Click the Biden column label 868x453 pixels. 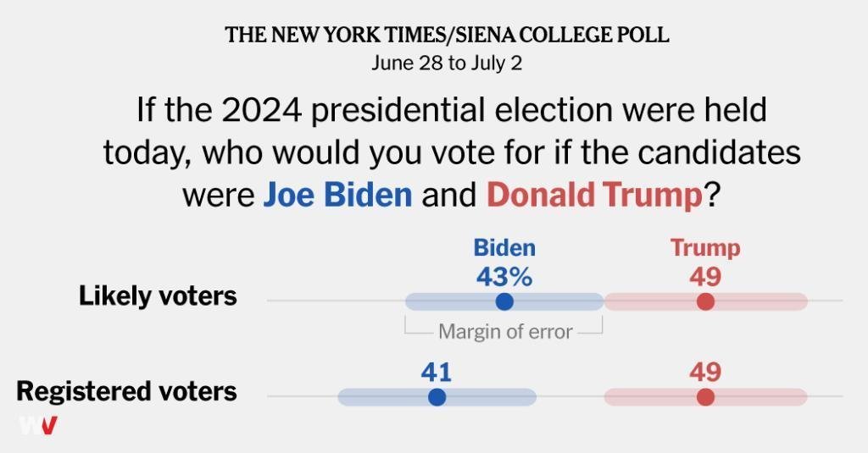point(504,248)
